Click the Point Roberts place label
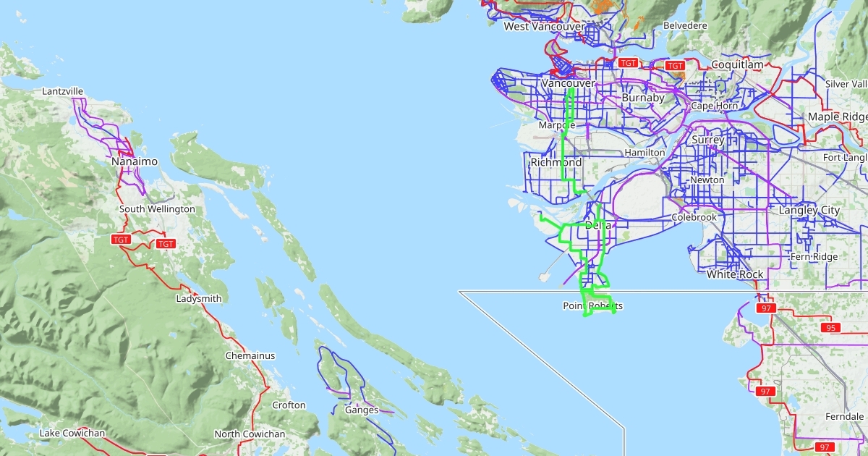 point(592,306)
